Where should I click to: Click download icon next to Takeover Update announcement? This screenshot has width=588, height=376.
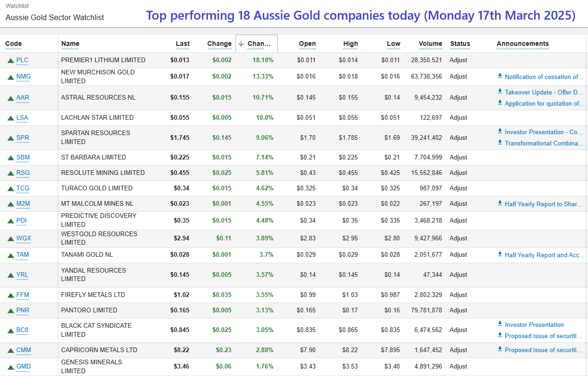click(x=500, y=92)
